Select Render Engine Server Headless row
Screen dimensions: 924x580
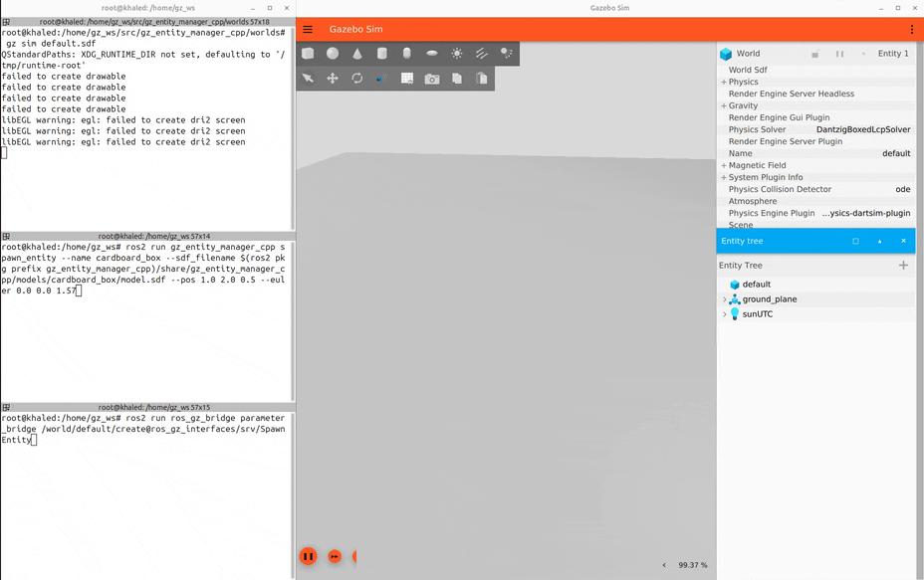[815, 94]
